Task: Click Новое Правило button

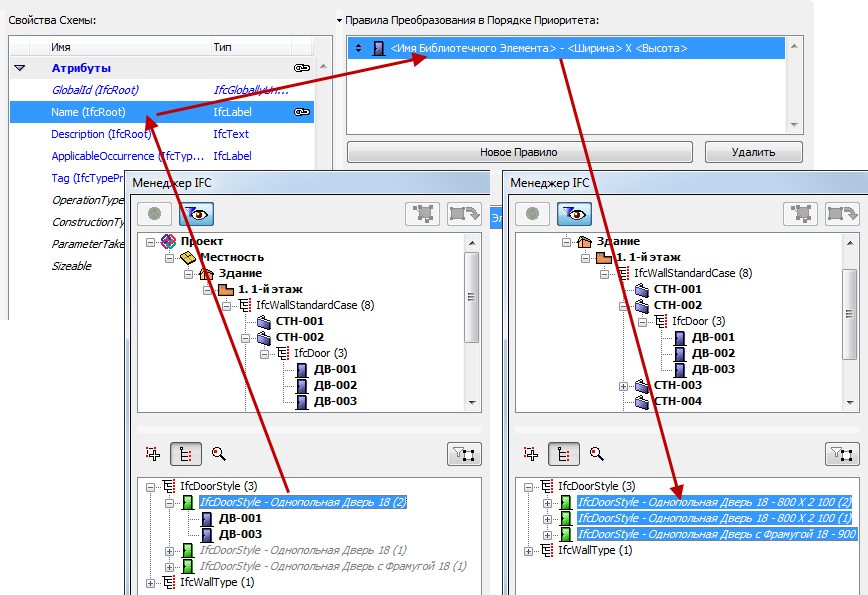Action: pyautogui.click(x=520, y=152)
